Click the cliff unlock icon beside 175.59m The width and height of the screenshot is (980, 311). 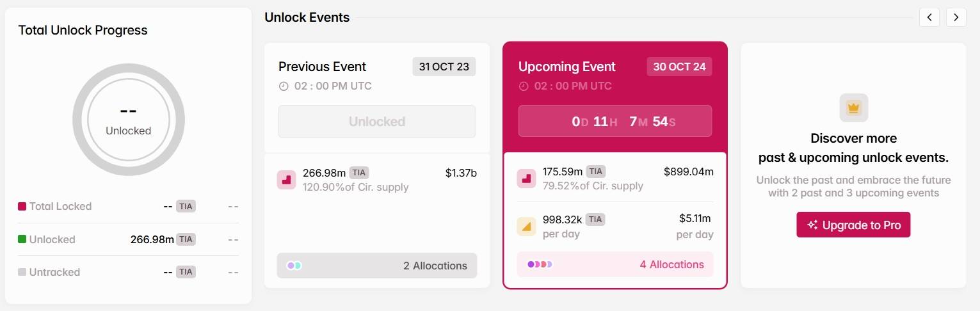tap(526, 179)
